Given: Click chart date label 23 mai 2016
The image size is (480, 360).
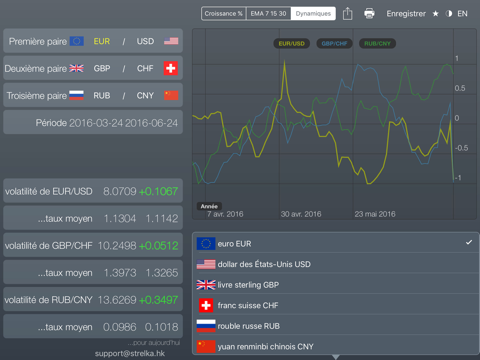Looking at the screenshot, I should click(x=375, y=214).
